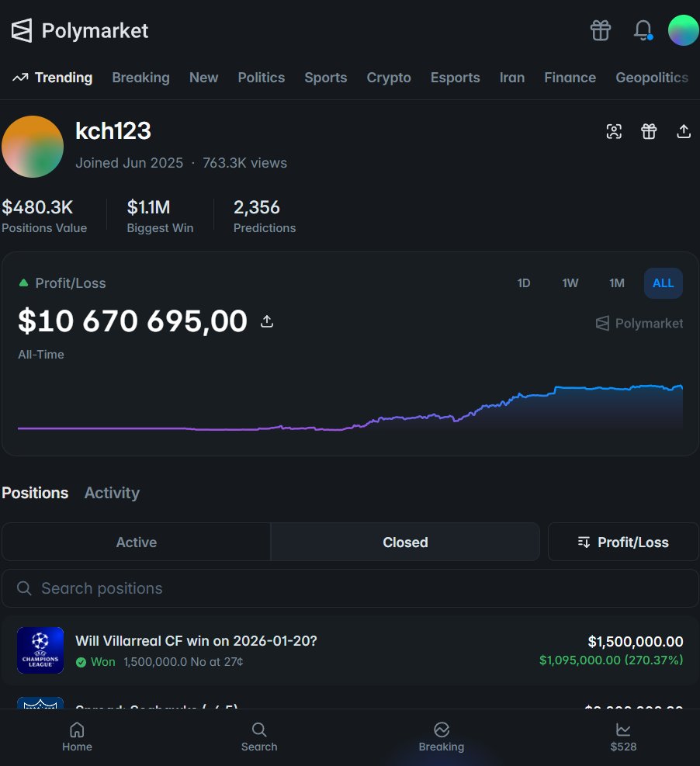Viewport: 700px width, 766px height.
Task: Select the New category
Action: click(x=203, y=78)
